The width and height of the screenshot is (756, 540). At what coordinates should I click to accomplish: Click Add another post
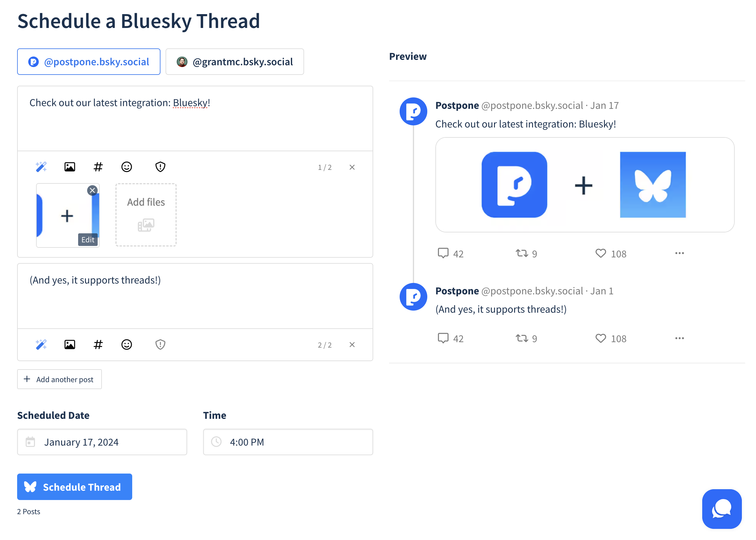click(x=59, y=379)
